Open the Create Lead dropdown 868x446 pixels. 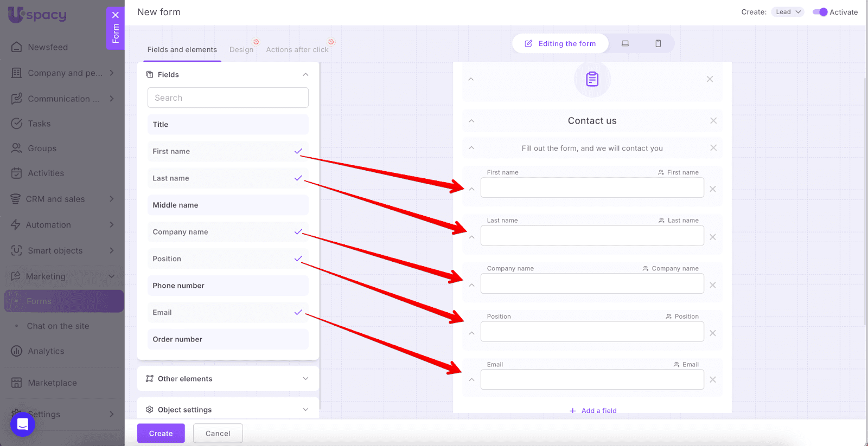click(788, 12)
